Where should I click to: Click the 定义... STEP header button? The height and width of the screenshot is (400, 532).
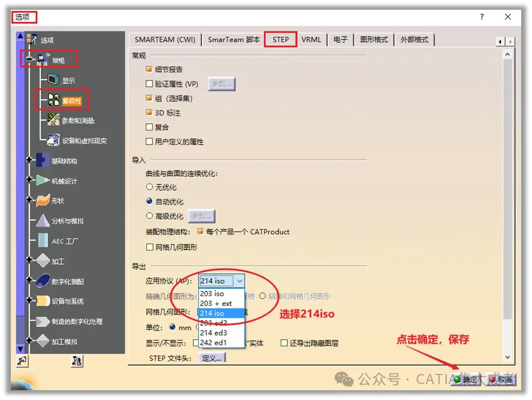point(212,358)
